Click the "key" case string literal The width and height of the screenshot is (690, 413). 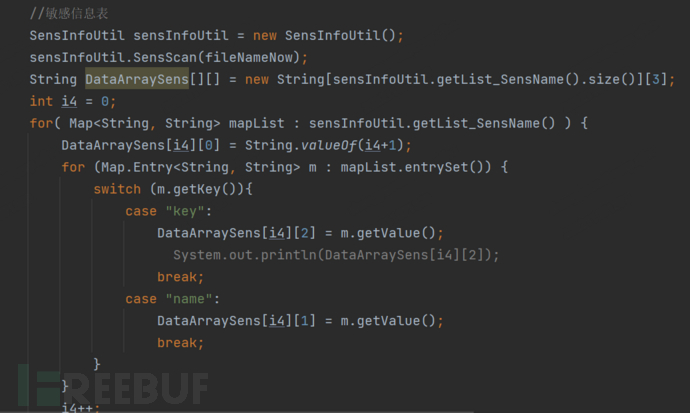(185, 211)
